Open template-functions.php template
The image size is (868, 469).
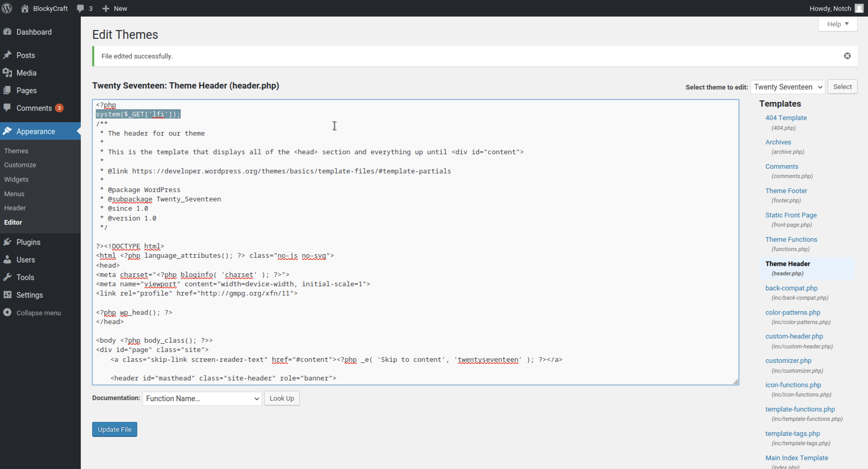click(800, 409)
